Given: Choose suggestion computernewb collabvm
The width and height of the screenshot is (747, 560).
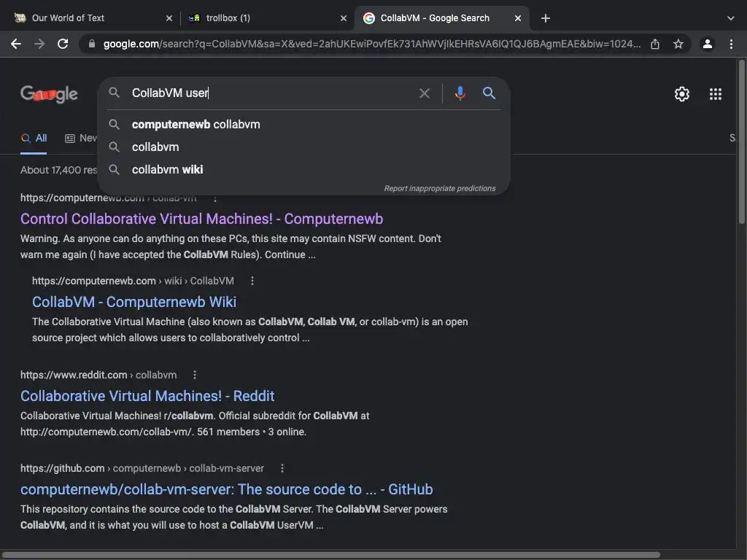Looking at the screenshot, I should click(303, 124).
